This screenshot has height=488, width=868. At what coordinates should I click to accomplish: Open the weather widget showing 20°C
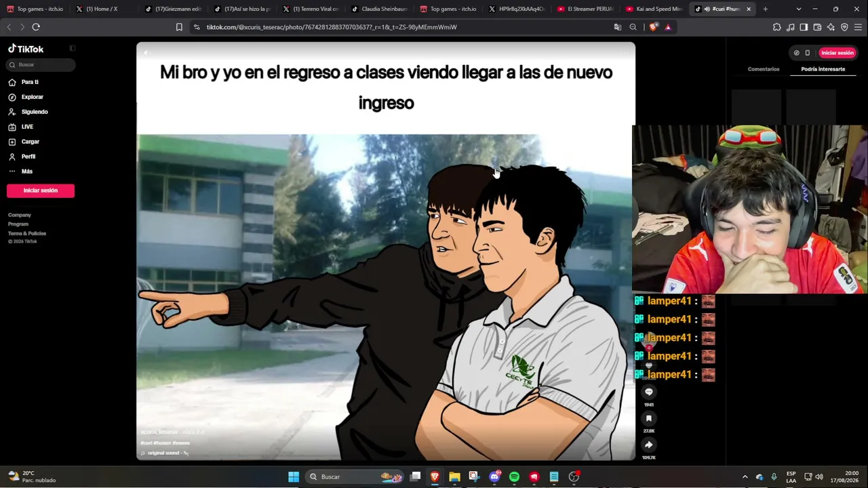point(32,476)
